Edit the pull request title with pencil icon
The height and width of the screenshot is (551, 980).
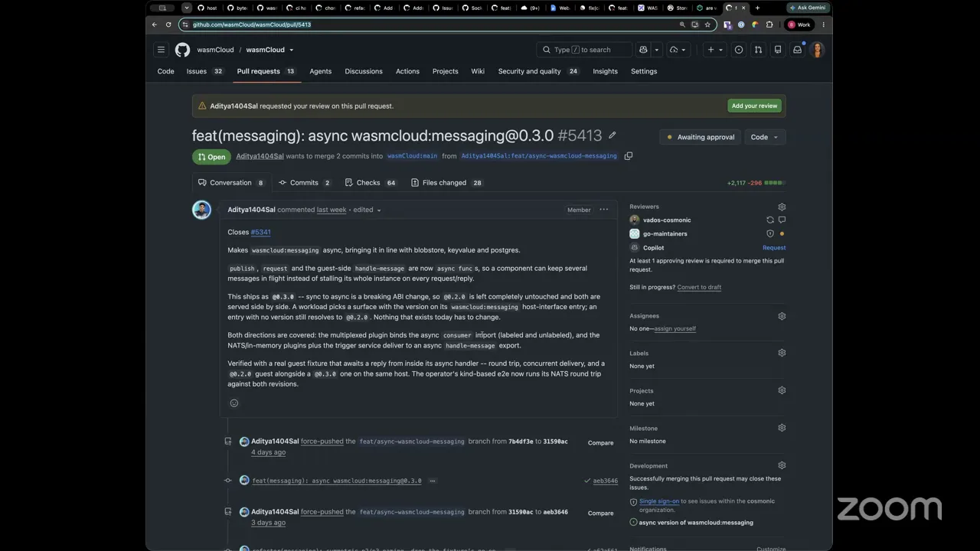pyautogui.click(x=612, y=135)
